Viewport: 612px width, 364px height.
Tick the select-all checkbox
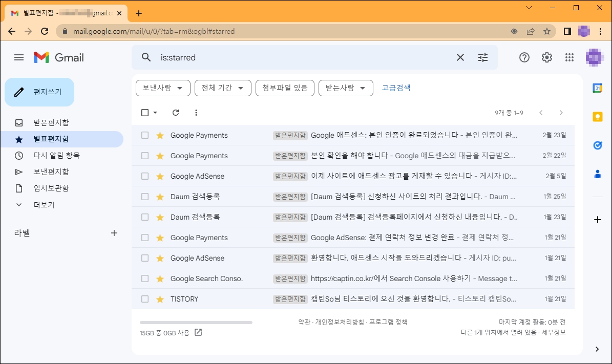145,112
